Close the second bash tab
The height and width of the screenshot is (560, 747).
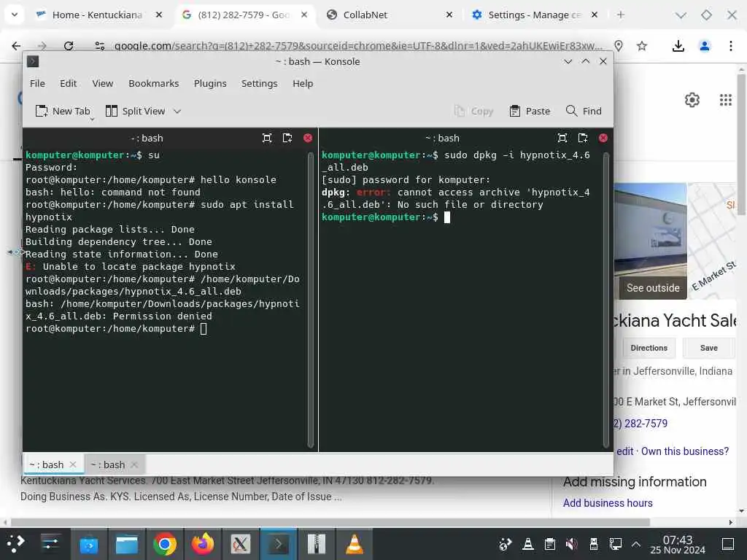(x=134, y=464)
